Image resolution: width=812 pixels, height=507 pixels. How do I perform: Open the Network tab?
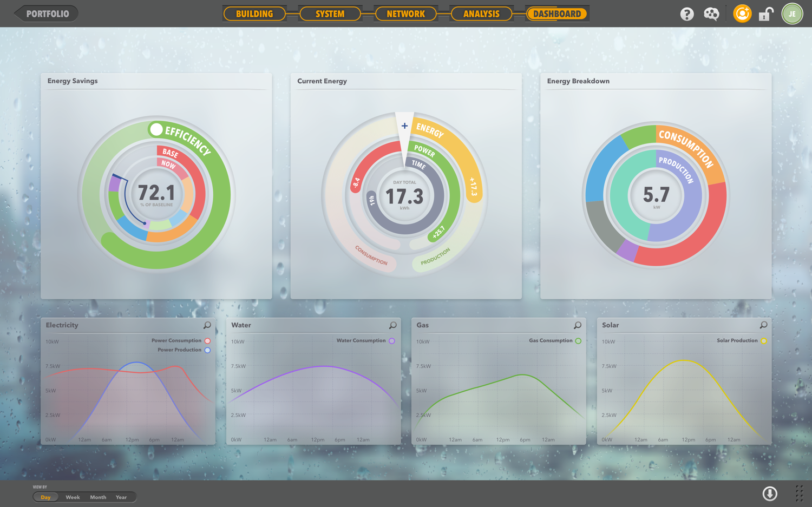(x=405, y=14)
